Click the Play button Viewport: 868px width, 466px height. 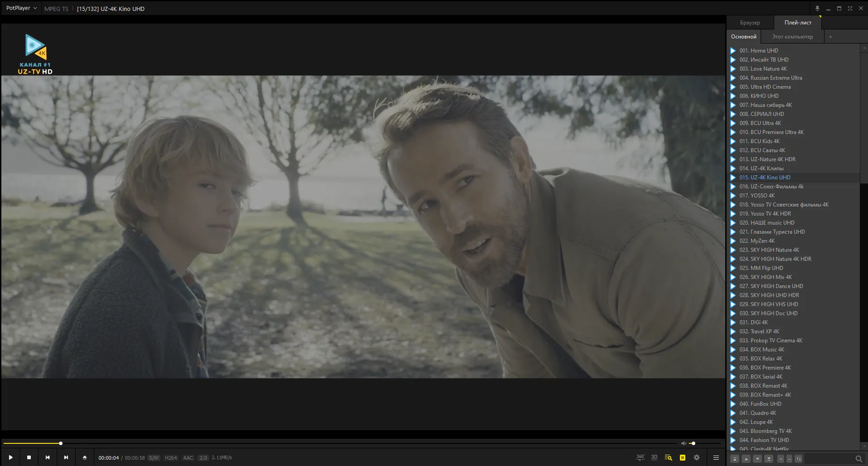point(10,457)
